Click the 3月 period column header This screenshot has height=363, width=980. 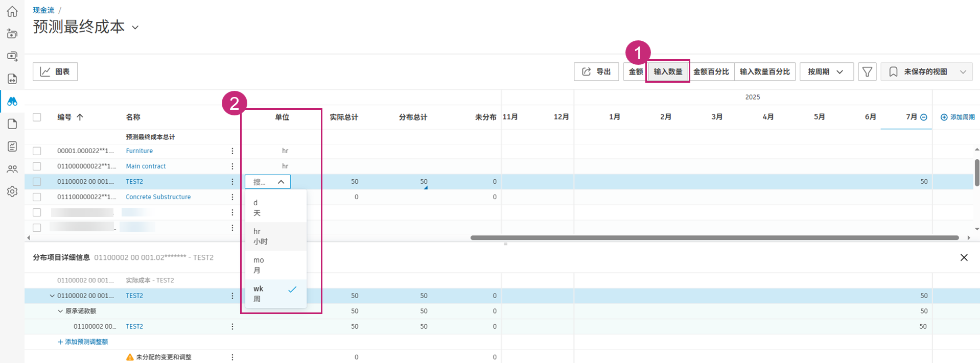(x=717, y=117)
